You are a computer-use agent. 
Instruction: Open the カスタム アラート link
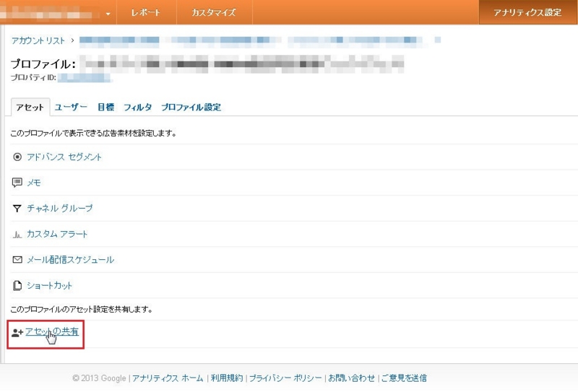tap(57, 235)
